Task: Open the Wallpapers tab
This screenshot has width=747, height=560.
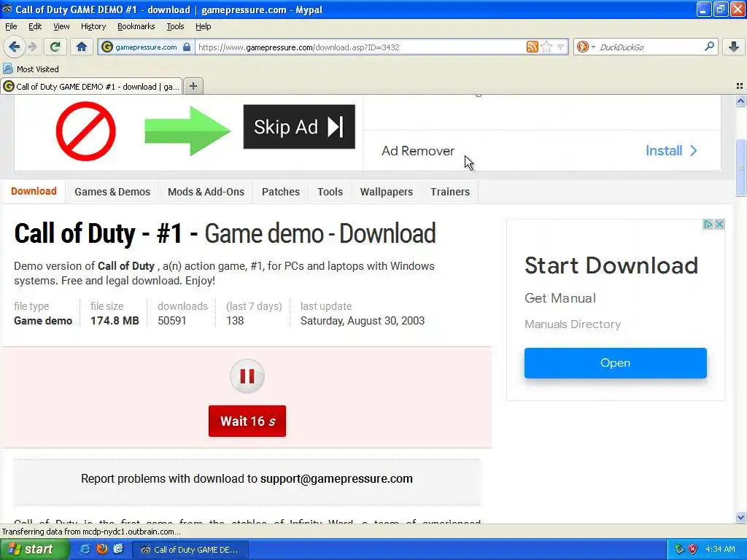Action: [x=387, y=192]
